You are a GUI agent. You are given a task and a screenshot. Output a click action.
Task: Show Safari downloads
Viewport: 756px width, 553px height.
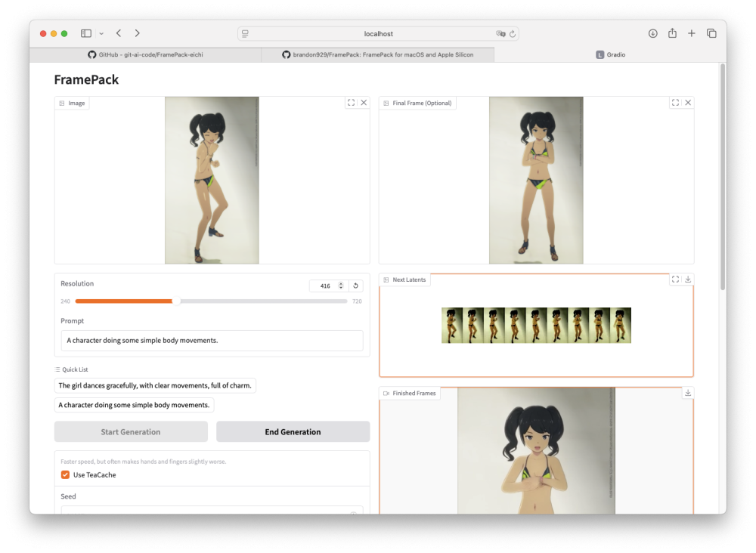pos(653,33)
